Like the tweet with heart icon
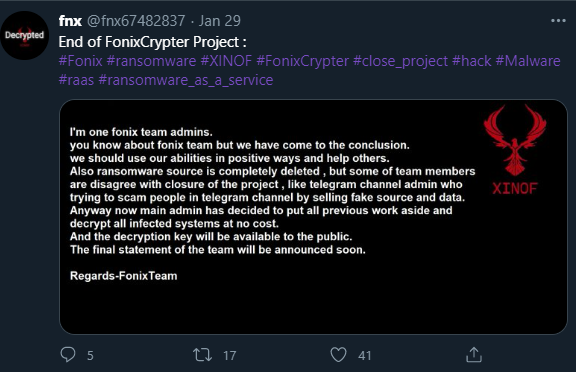The height and width of the screenshot is (372, 576). 338,355
